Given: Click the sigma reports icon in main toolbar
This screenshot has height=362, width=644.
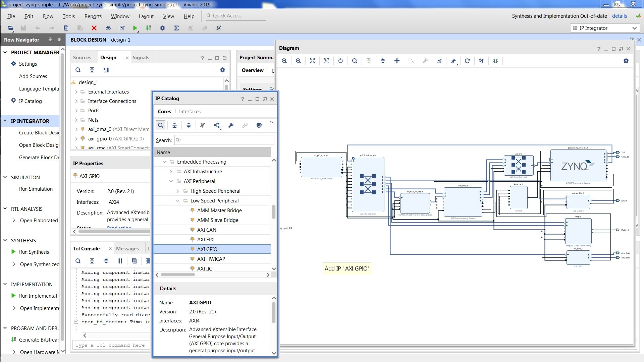Looking at the screenshot, I should [176, 28].
